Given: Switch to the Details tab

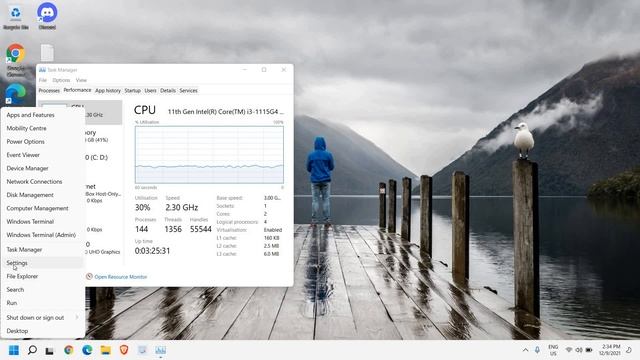Looking at the screenshot, I should [x=168, y=91].
